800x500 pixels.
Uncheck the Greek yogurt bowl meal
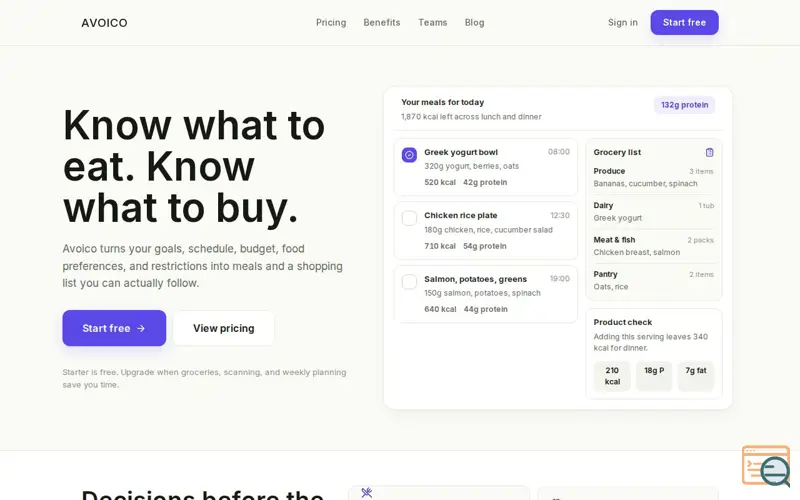pyautogui.click(x=409, y=155)
